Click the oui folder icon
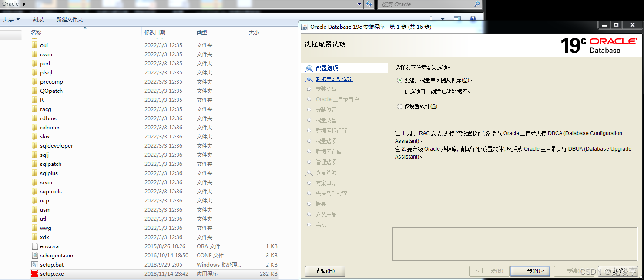This screenshot has height=280, width=644. [x=35, y=45]
